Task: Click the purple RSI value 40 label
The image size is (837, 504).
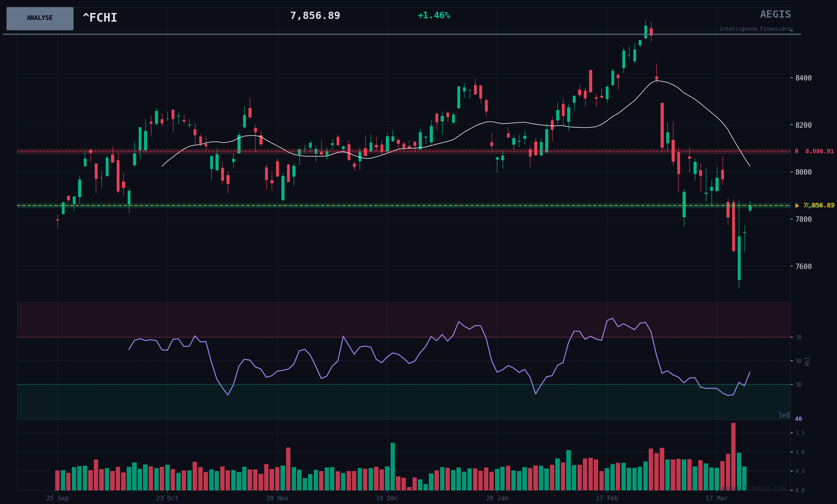Action: pyautogui.click(x=798, y=419)
